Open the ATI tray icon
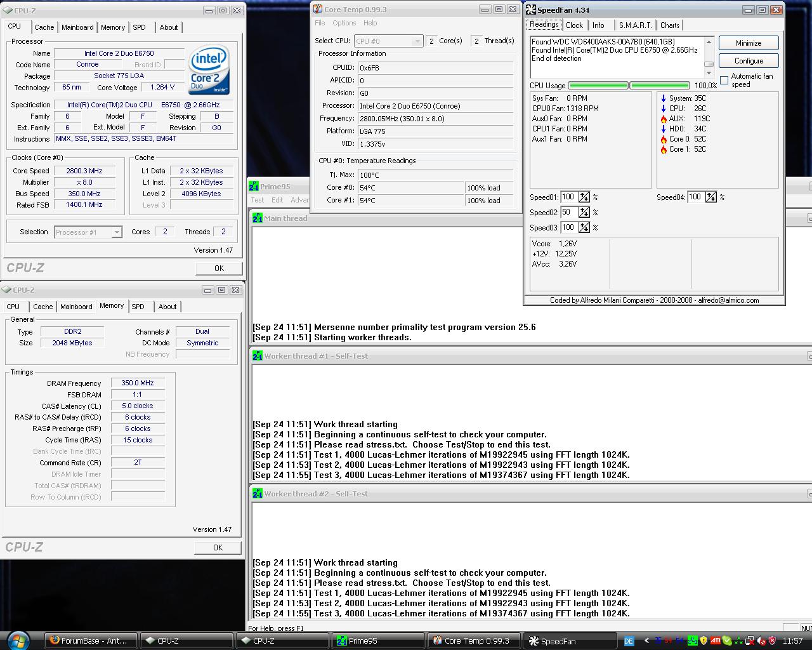Image resolution: width=812 pixels, height=650 pixels. click(716, 640)
